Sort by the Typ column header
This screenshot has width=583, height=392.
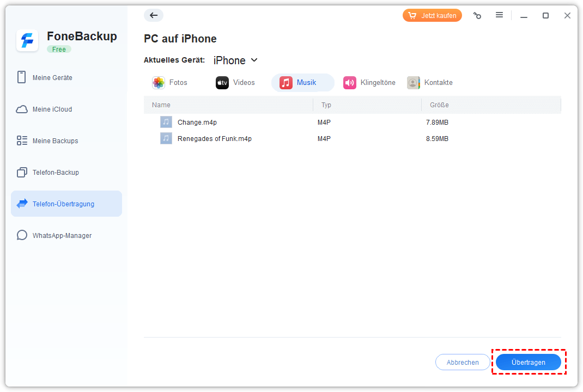[326, 105]
